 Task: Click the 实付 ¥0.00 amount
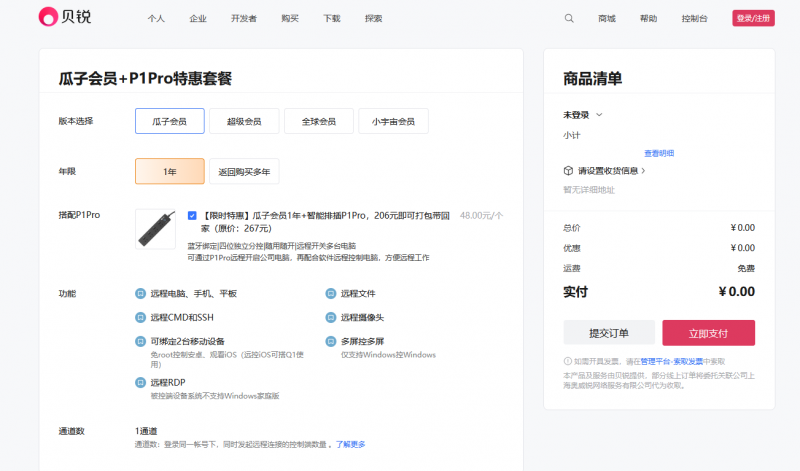737,291
